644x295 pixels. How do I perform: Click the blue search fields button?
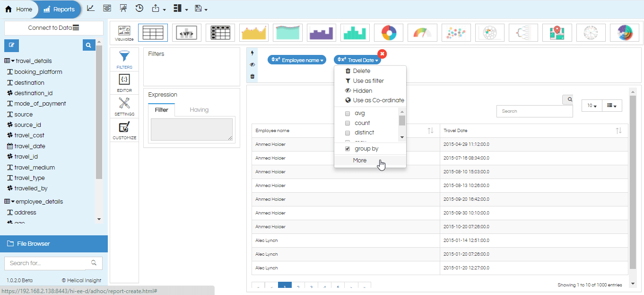(x=88, y=45)
